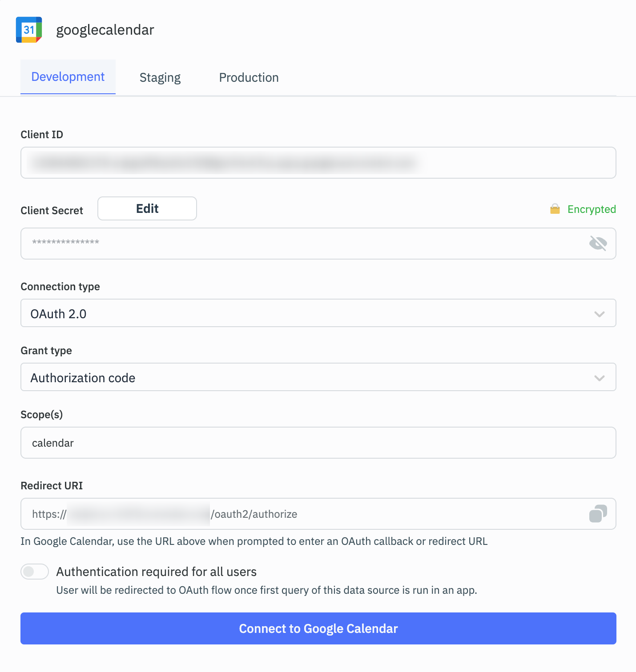Image resolution: width=636 pixels, height=672 pixels.
Task: Enable Authentication required for all users
Action: point(35,572)
